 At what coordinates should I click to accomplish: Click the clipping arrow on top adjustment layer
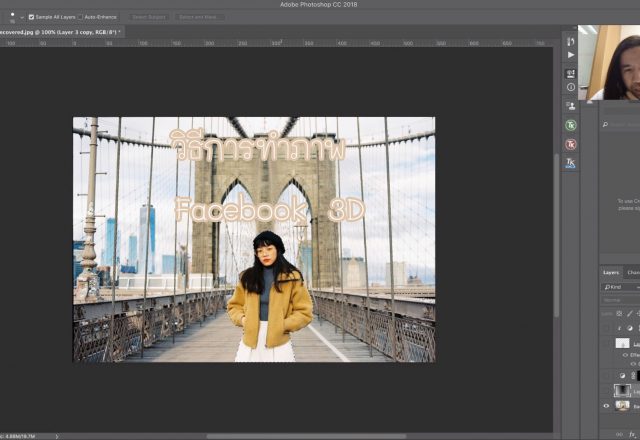619,328
